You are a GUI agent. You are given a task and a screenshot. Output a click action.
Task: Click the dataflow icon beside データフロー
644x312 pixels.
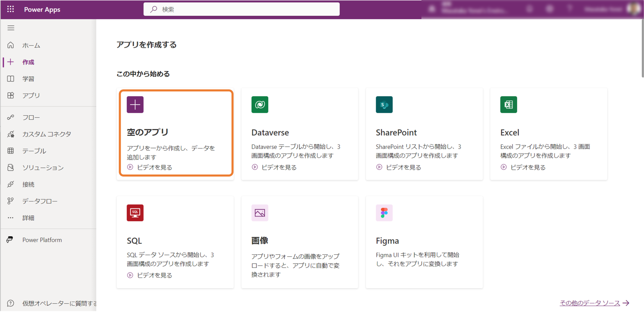(x=11, y=201)
